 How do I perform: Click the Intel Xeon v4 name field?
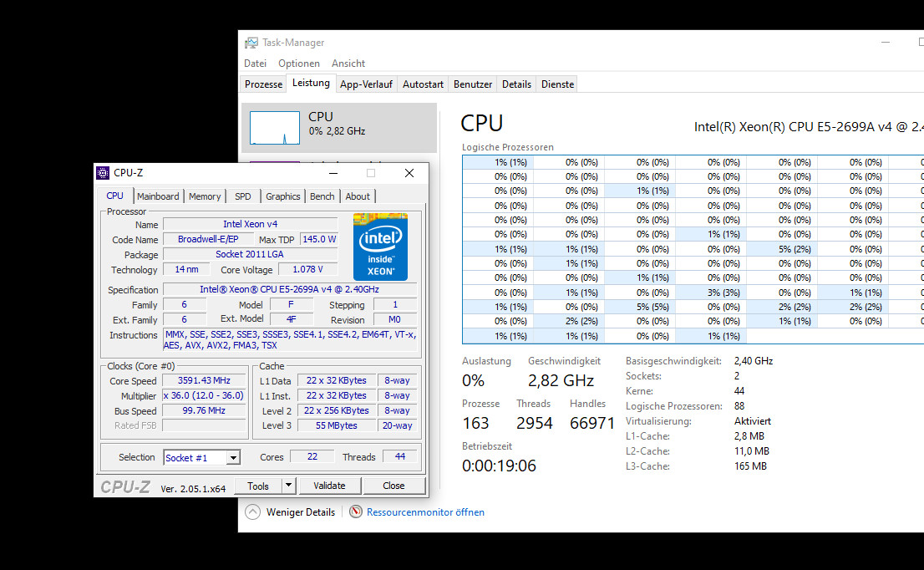click(251, 224)
